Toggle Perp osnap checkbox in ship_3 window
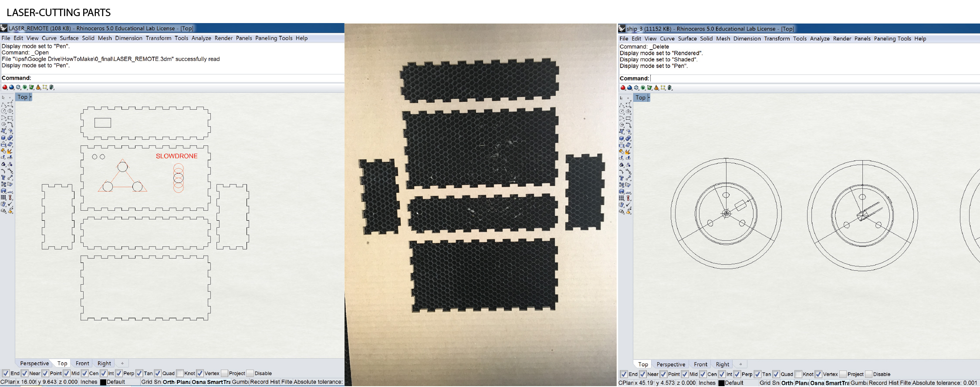The width and height of the screenshot is (980, 387). pos(737,374)
